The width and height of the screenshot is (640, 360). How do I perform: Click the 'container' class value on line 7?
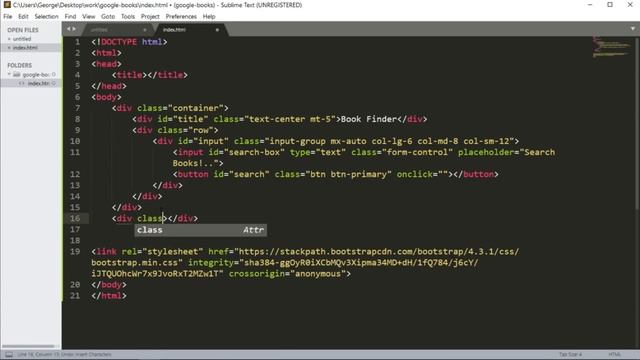196,108
